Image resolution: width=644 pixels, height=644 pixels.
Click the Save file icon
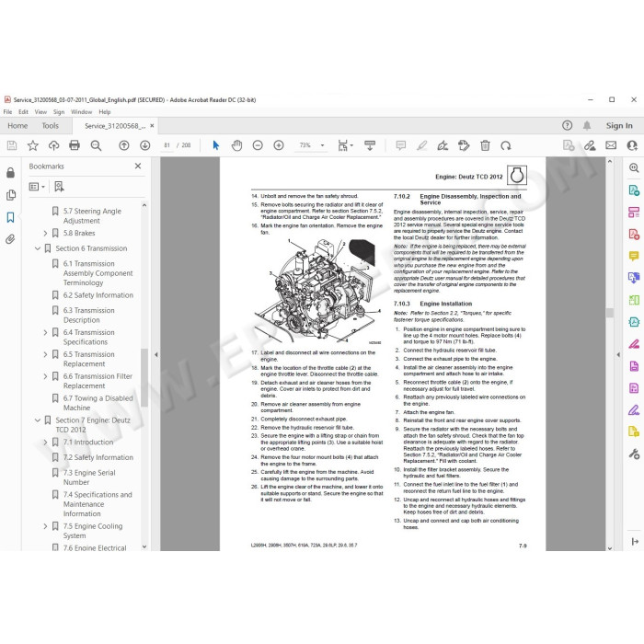pos(12,145)
